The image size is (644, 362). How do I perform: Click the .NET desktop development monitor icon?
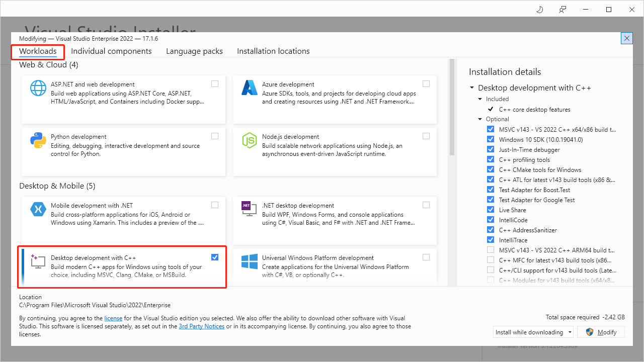tap(250, 209)
